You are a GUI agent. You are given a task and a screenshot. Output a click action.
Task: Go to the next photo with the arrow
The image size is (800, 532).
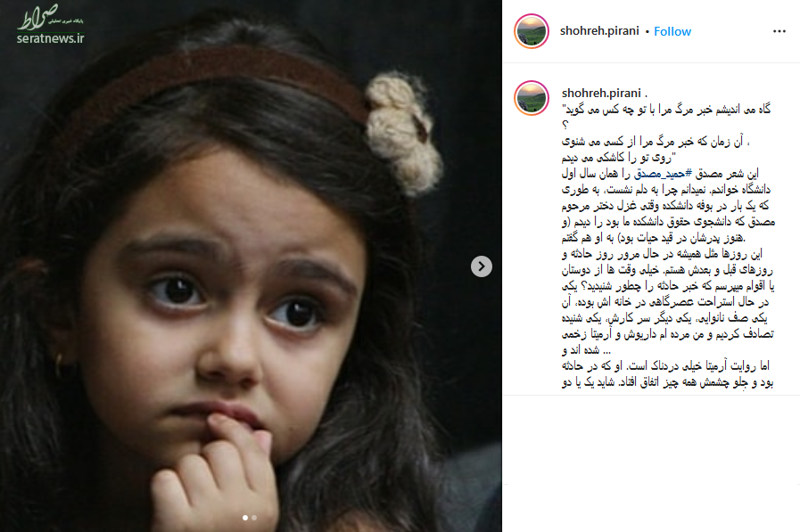(481, 266)
